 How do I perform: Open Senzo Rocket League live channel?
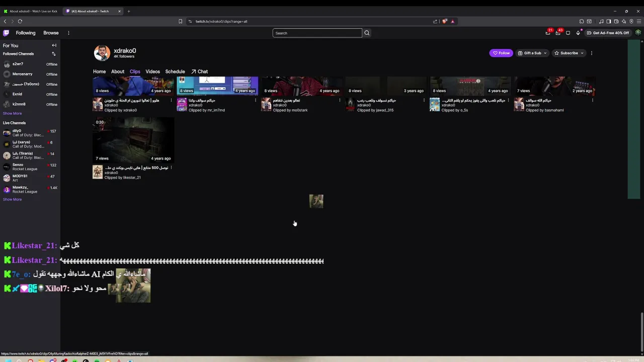30,166
